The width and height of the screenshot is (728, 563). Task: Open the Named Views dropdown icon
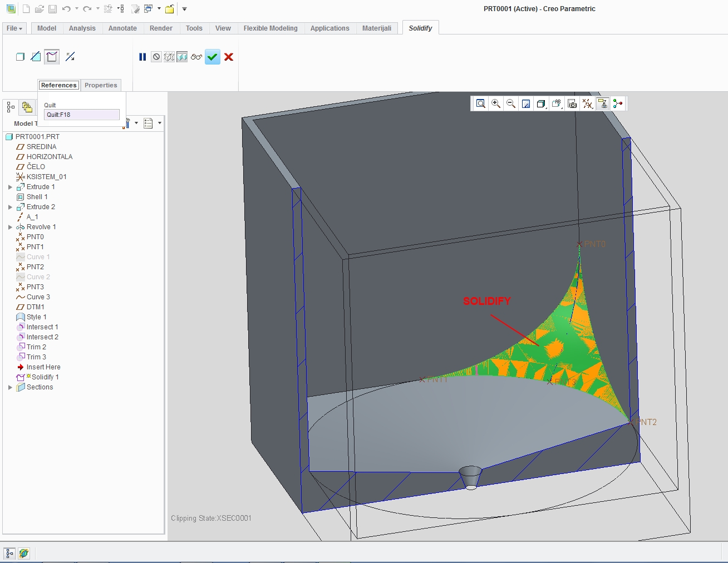tap(557, 103)
